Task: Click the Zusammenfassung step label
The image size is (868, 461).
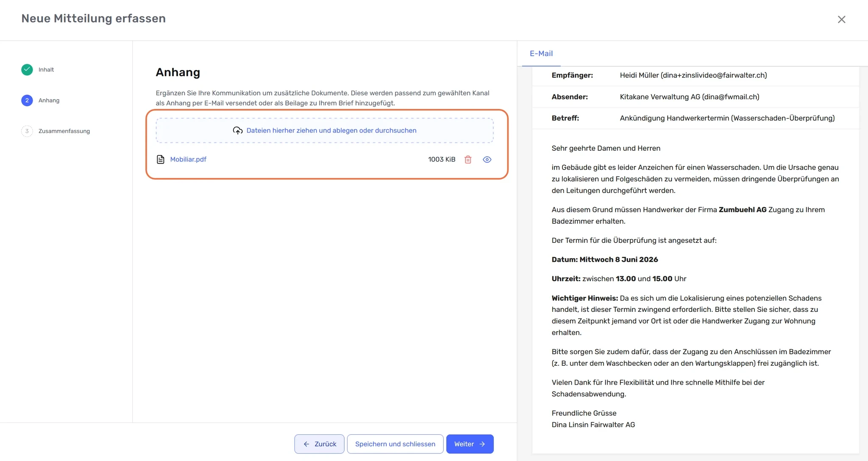Action: point(64,131)
